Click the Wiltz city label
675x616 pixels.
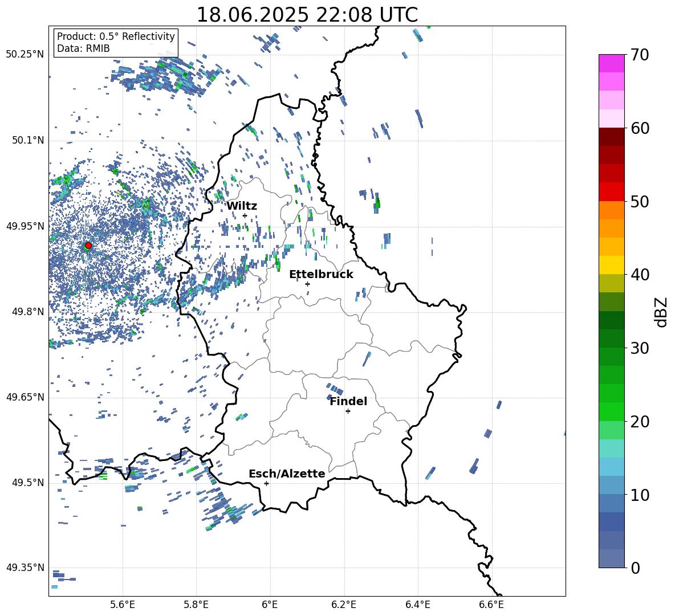pyautogui.click(x=242, y=206)
